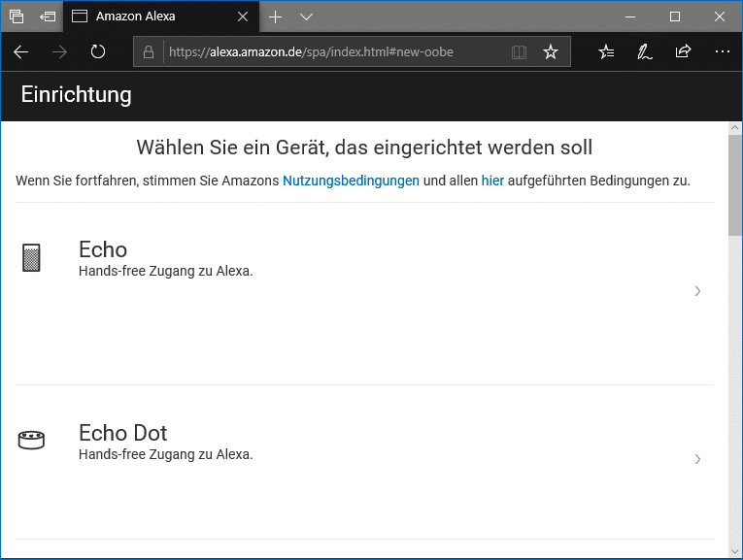This screenshot has height=560, width=743.
Task: Toggle reading view icon
Action: click(x=519, y=51)
